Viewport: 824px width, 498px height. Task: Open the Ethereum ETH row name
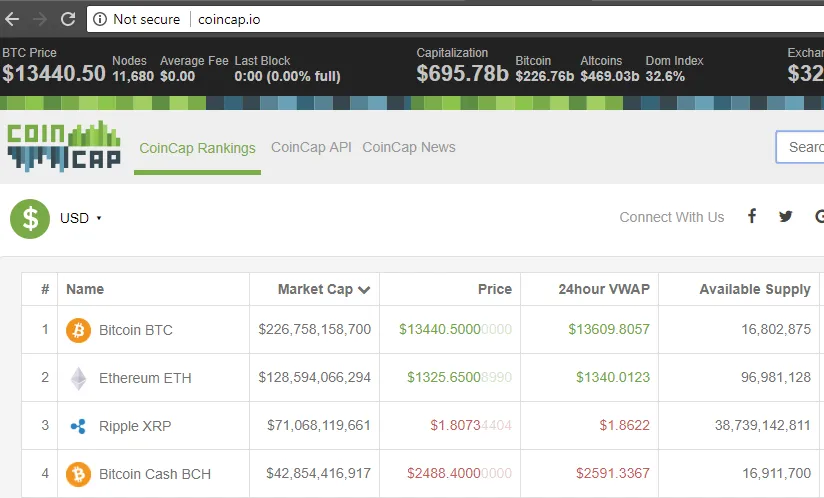tap(145, 378)
